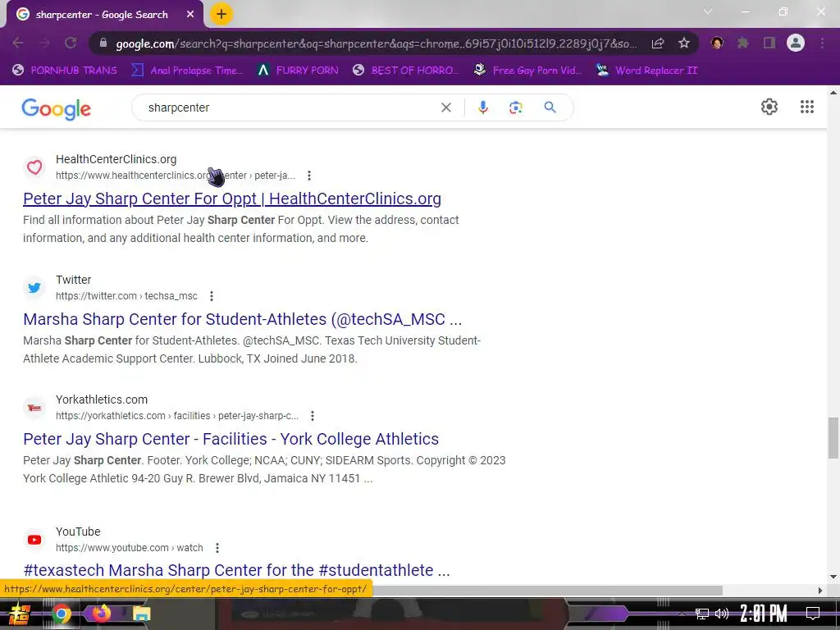Image resolution: width=840 pixels, height=630 pixels.
Task: Click the twitter.com › techsa_msc URL text
Action: 126,295
